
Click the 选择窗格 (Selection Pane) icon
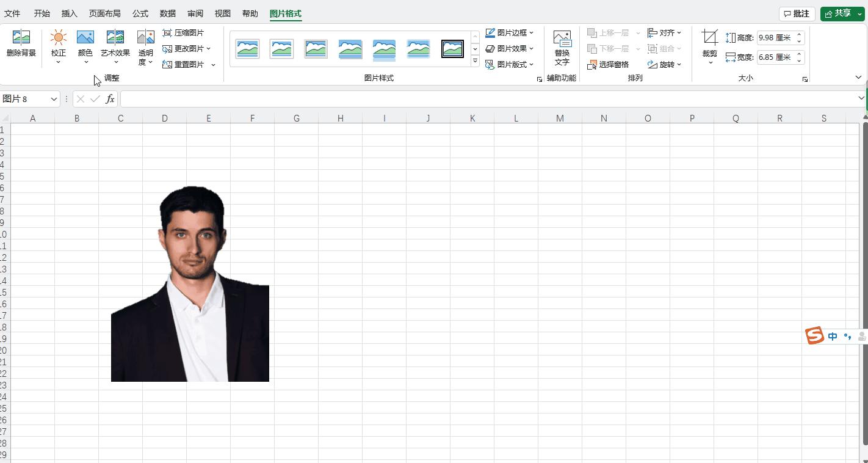pyautogui.click(x=610, y=65)
